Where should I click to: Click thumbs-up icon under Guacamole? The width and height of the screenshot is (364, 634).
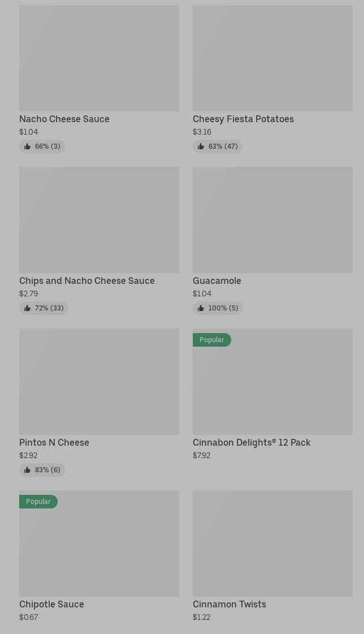click(201, 308)
